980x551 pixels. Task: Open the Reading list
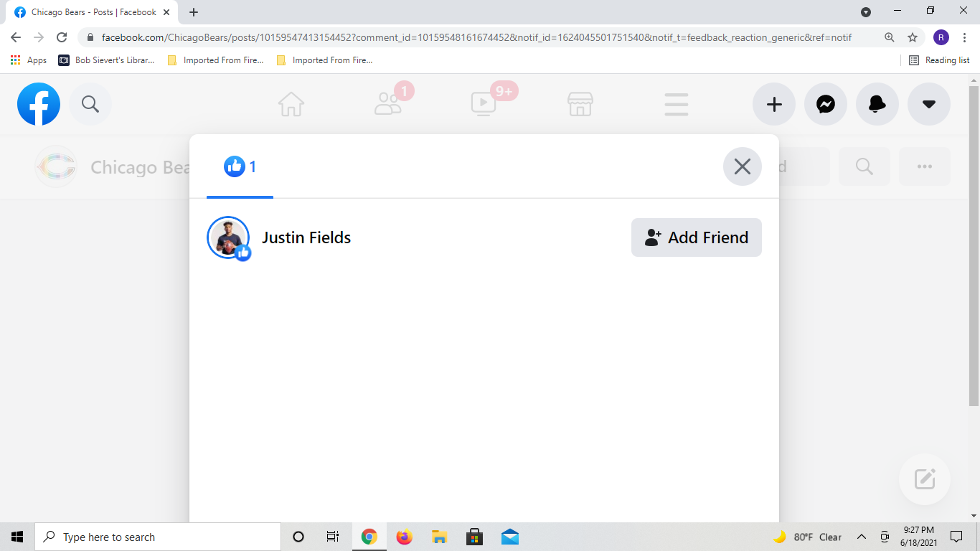point(939,60)
